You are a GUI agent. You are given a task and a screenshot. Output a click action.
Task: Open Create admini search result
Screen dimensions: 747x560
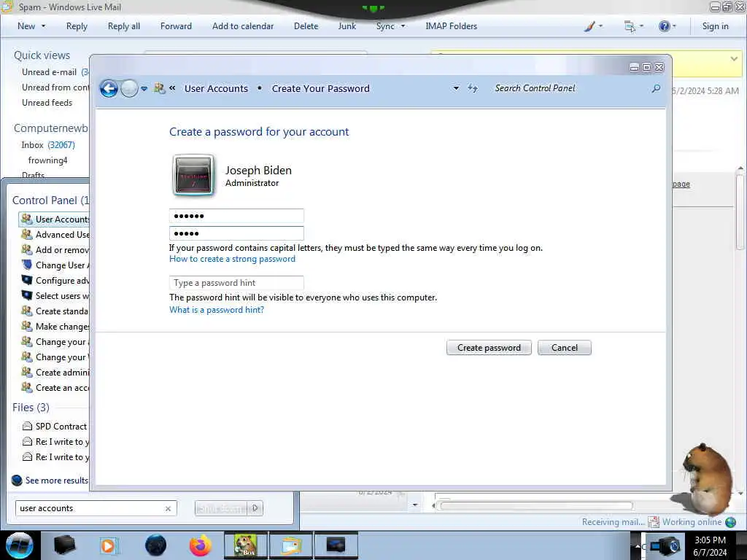pyautogui.click(x=55, y=373)
